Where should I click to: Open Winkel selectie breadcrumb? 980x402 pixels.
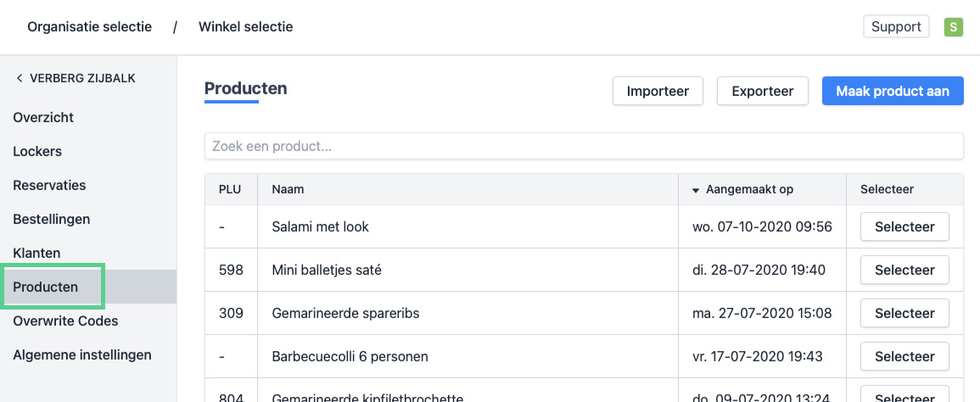coord(245,27)
